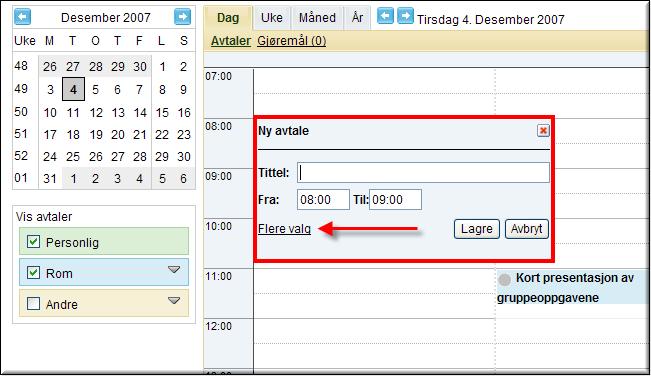Close the Ny avtale dialog
This screenshot has width=651, height=376.
(x=543, y=131)
